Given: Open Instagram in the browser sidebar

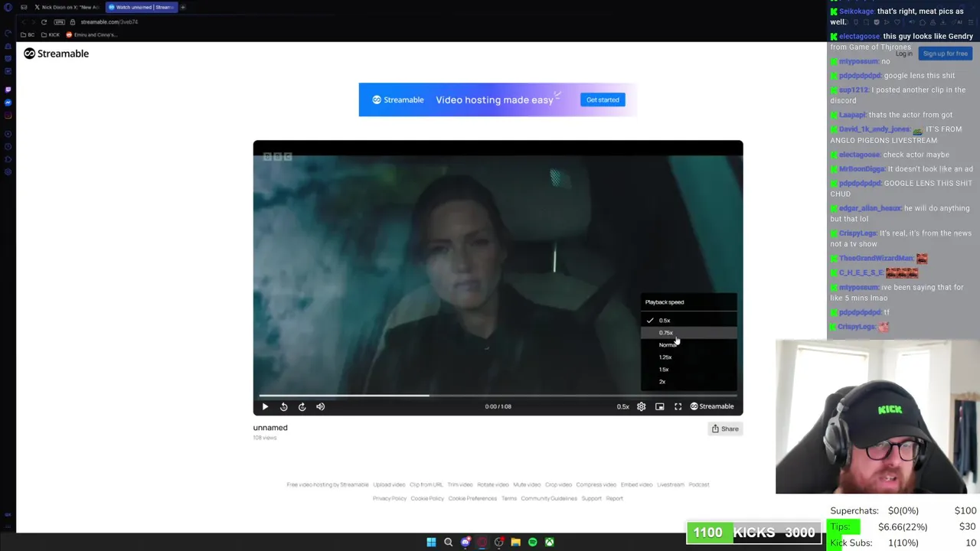Looking at the screenshot, I should coord(8,116).
